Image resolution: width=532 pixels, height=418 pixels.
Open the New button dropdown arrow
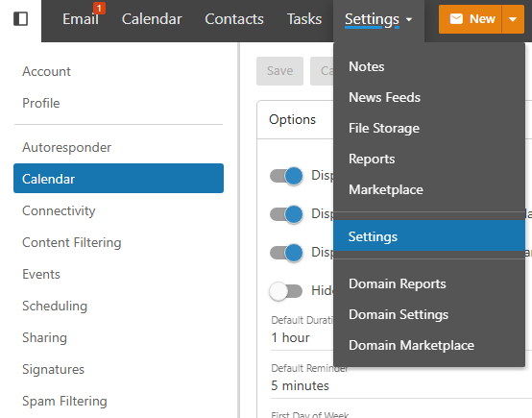coord(513,19)
